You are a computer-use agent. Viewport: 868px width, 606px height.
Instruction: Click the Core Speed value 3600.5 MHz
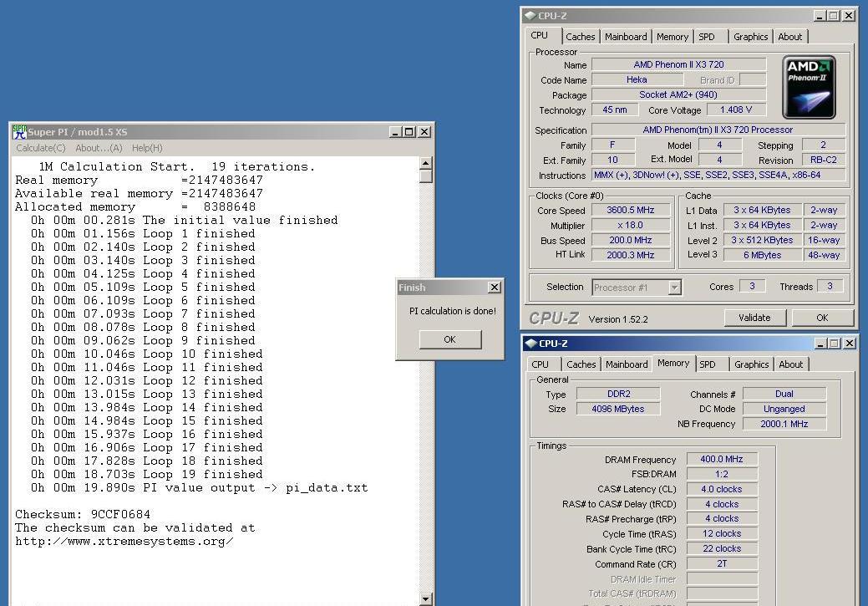tap(631, 210)
